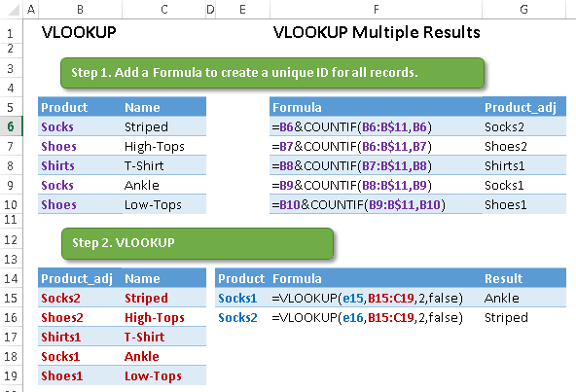The width and height of the screenshot is (576, 392).
Task: Click the red Low-Tops cell in row 19
Action: tap(164, 375)
